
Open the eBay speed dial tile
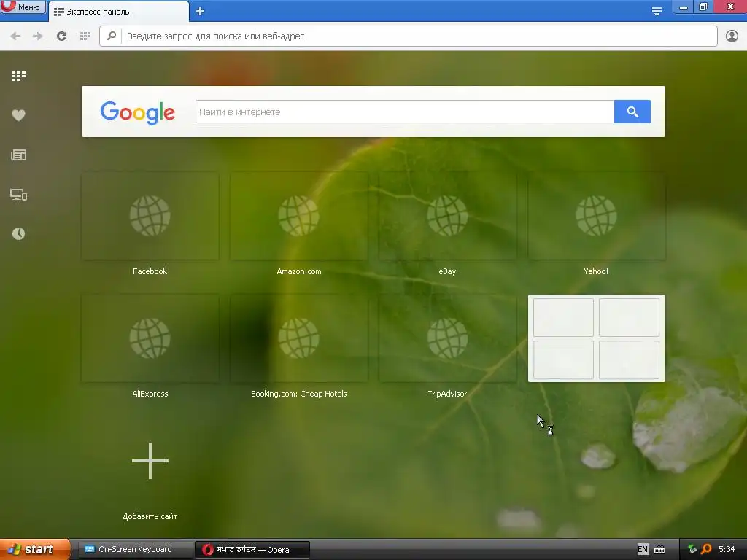(x=447, y=216)
